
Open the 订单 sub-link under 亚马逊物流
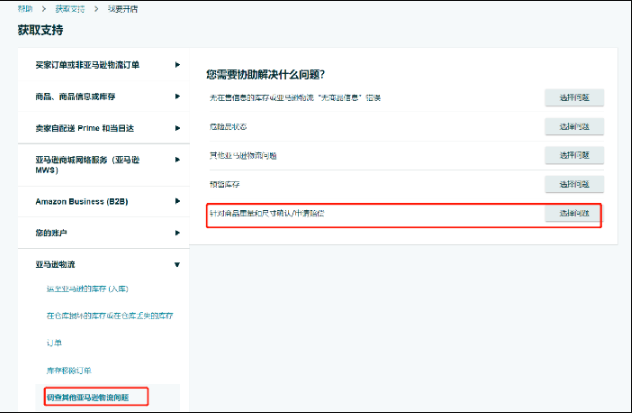point(54,343)
